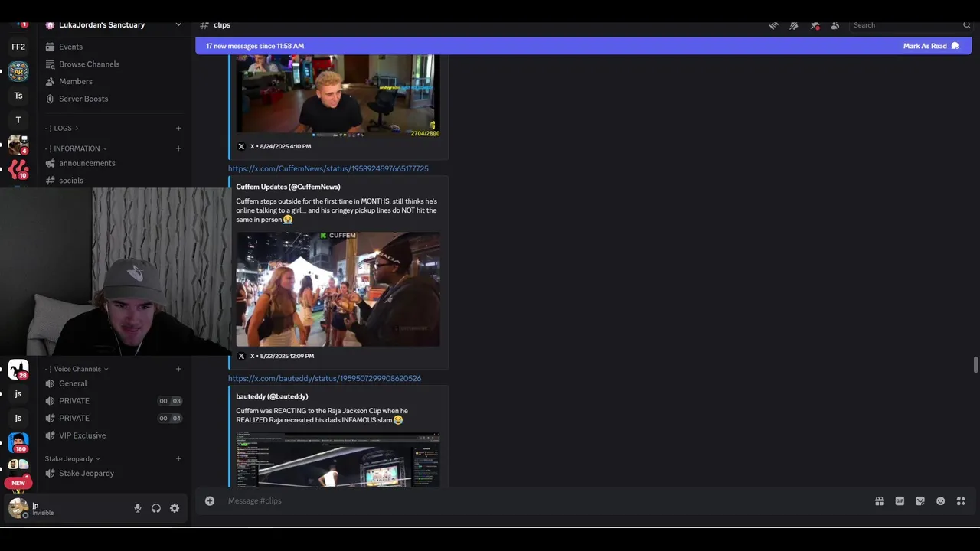This screenshot has width=980, height=551.
Task: Open the Threads icon in channel header
Action: (773, 25)
